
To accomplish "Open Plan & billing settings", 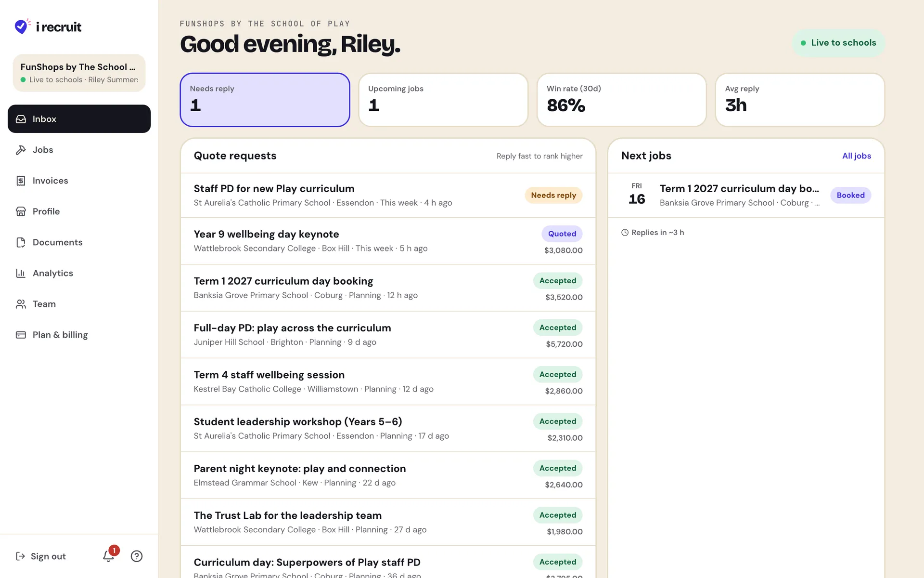I will click(79, 335).
